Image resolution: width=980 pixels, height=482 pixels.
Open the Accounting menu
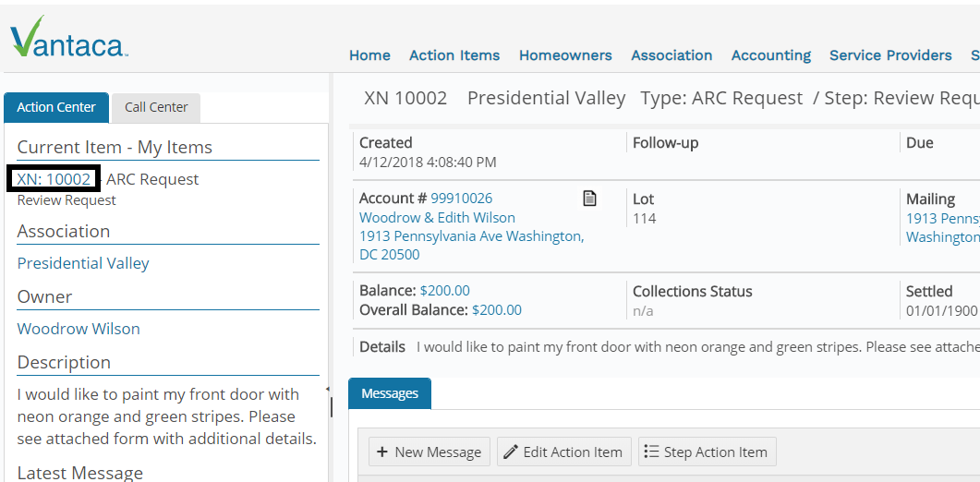(x=771, y=55)
